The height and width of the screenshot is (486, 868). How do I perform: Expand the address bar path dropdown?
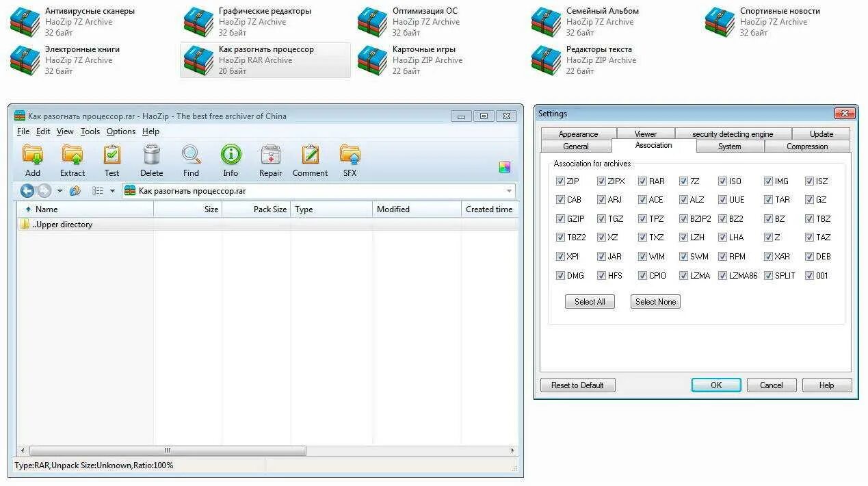click(509, 191)
